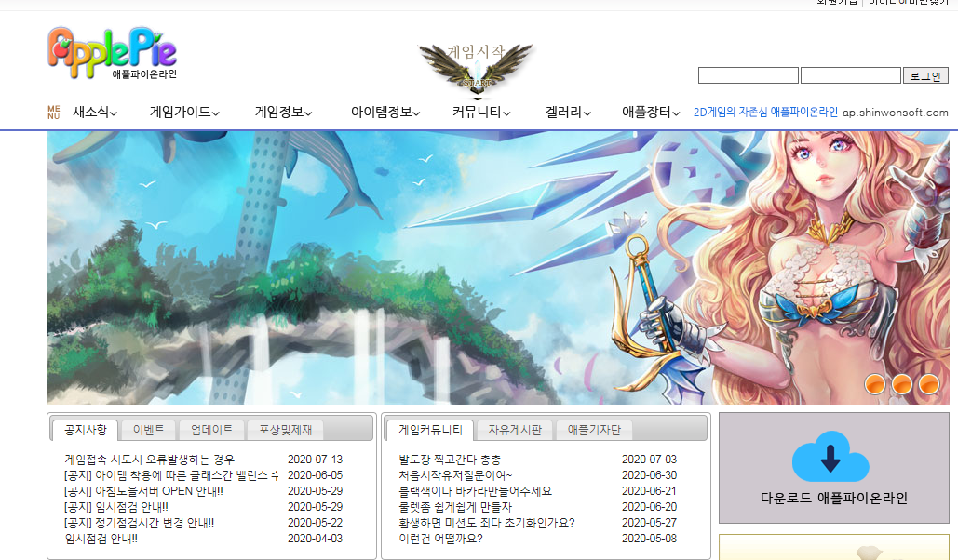Open notice [공지] 임시점검 안내!!
The height and width of the screenshot is (560, 958).
116,507
